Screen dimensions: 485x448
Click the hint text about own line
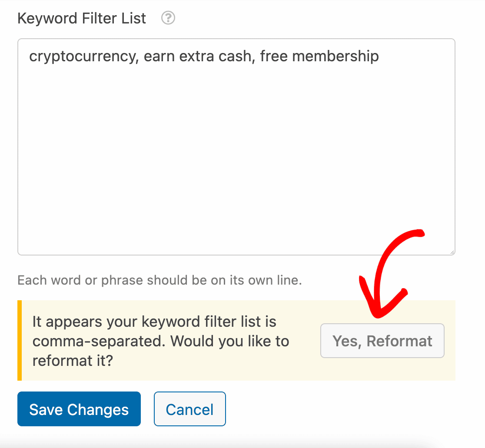point(159,280)
